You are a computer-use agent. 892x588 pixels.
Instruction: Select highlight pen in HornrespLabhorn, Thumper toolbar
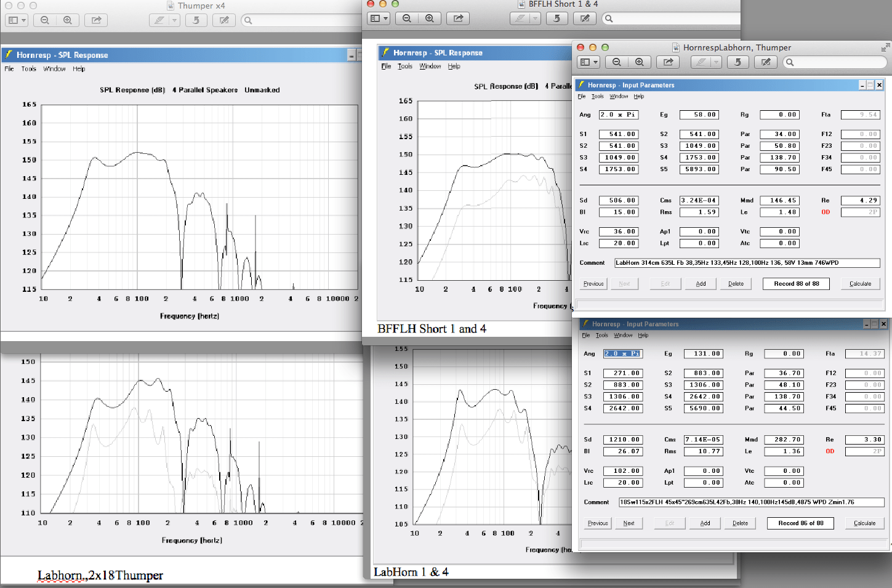pyautogui.click(x=700, y=62)
